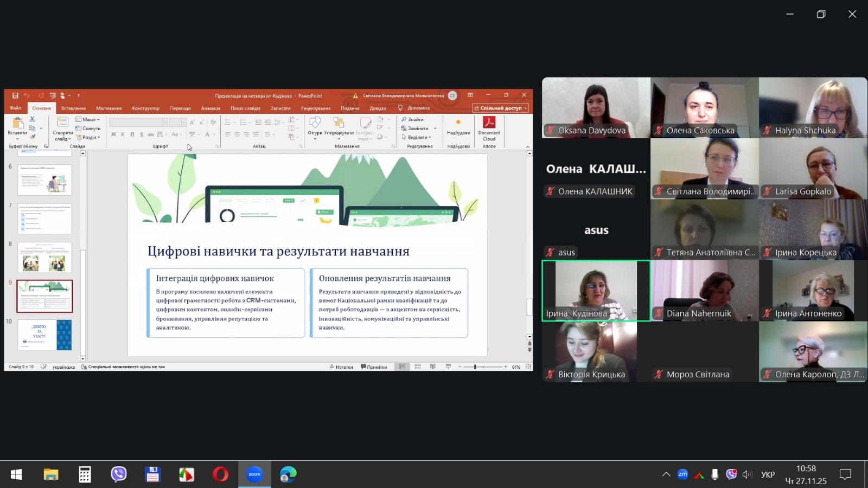Screen dimensions: 868x488
Task: Open Viber from the Windows taskbar
Action: click(x=118, y=474)
